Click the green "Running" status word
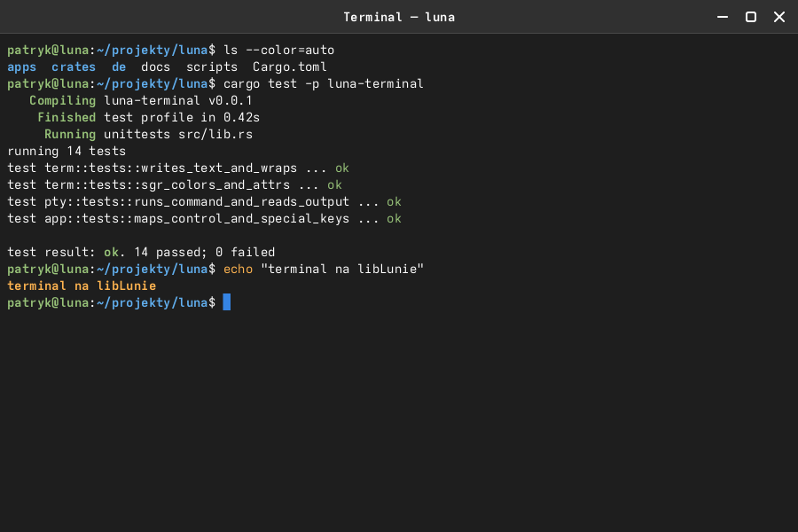798x532 pixels. (70, 135)
